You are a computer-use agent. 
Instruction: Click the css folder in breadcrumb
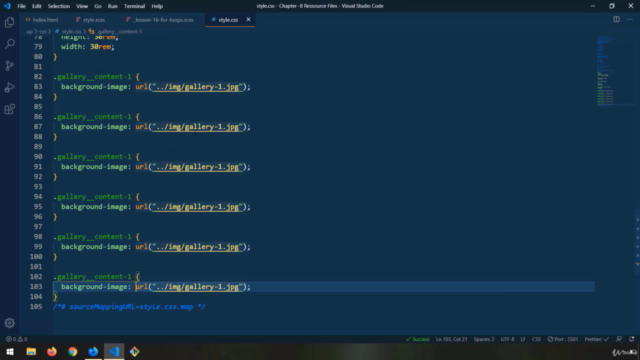(x=42, y=31)
